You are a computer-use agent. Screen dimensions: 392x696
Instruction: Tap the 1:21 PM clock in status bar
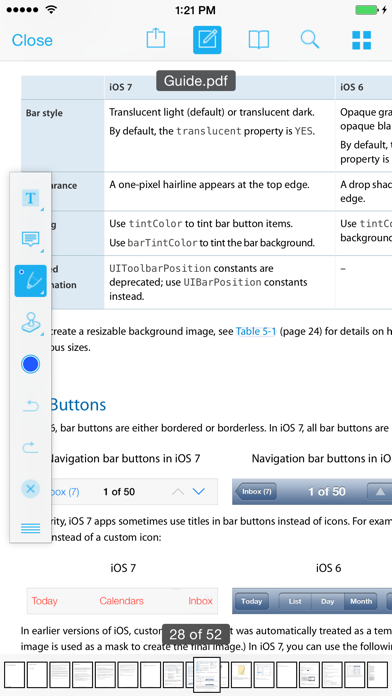[x=195, y=10]
